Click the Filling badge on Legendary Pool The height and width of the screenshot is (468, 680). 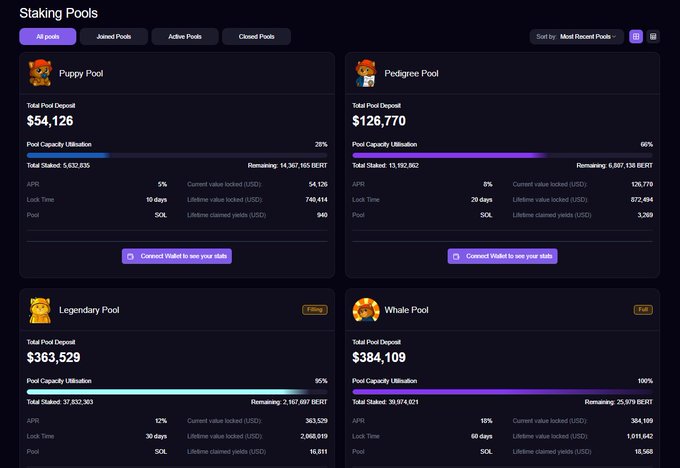pos(315,310)
